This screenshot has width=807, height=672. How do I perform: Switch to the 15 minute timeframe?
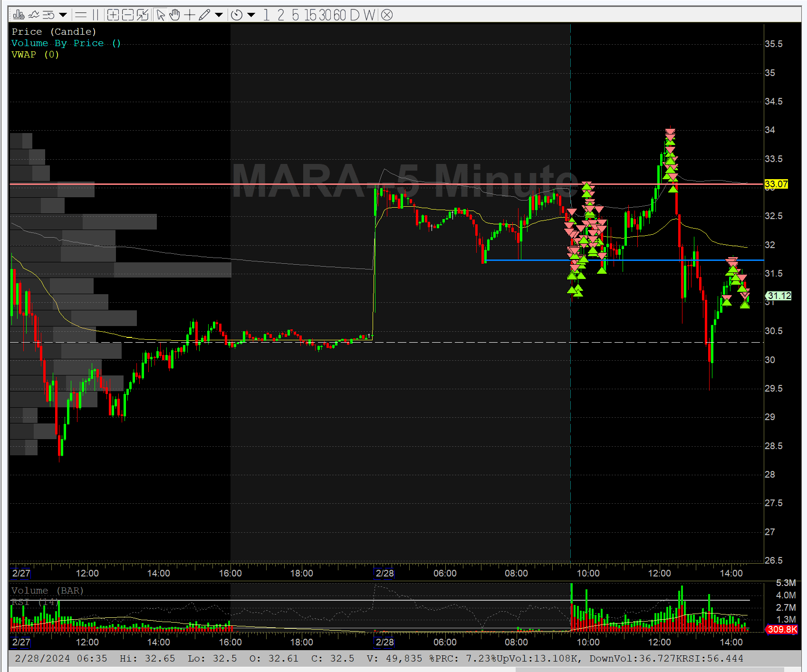(310, 15)
